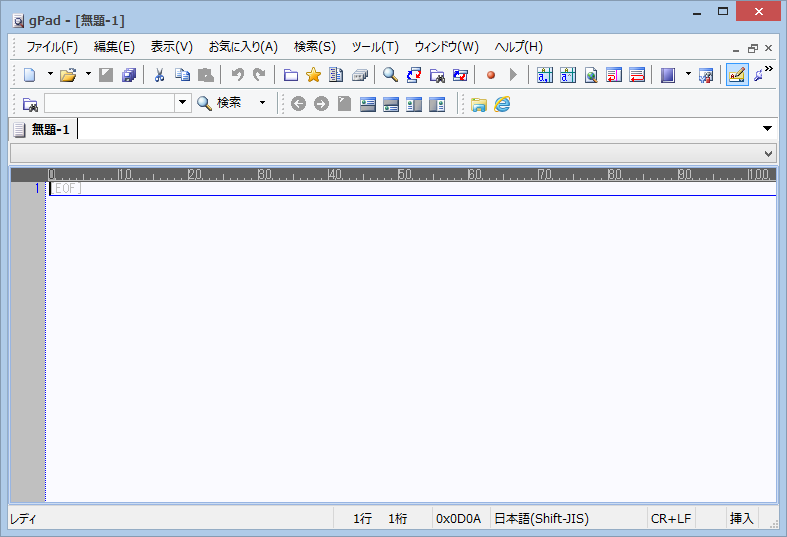The width and height of the screenshot is (787, 537).
Task: Click the 検索 search button
Action: click(219, 103)
